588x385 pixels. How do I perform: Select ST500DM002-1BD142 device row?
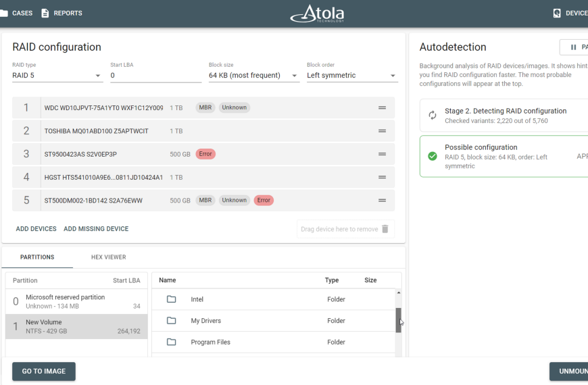[203, 201]
